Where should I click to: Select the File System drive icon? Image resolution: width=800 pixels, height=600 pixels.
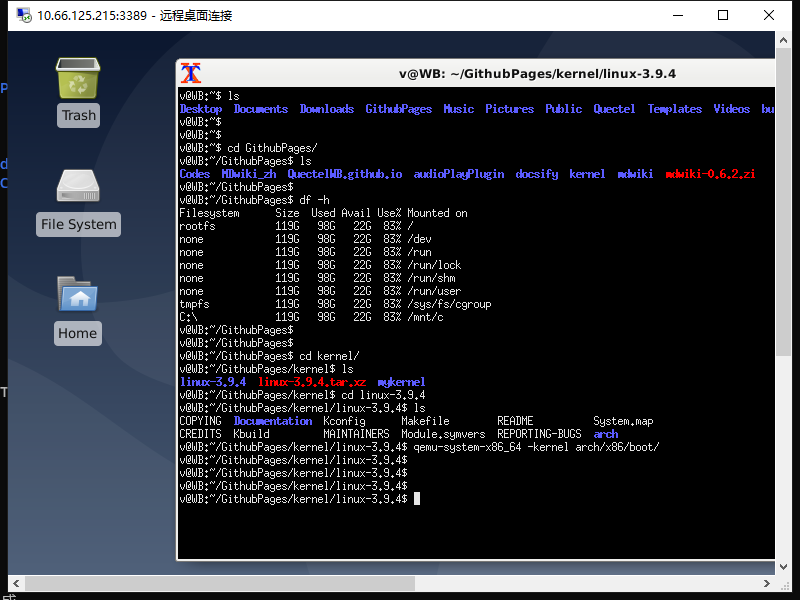[x=78, y=186]
